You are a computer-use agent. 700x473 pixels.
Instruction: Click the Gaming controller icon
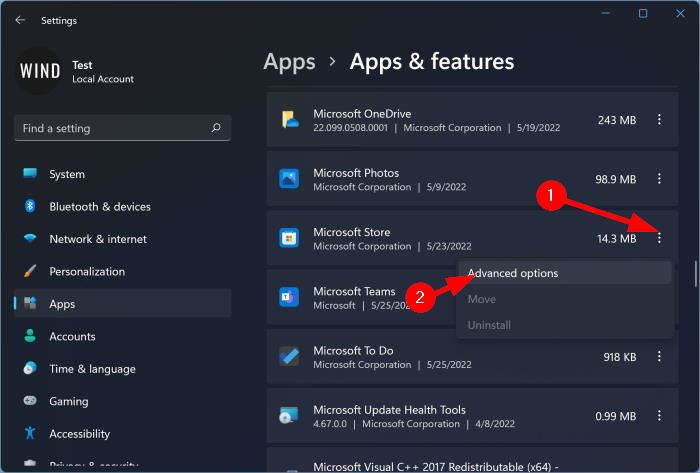click(x=30, y=400)
